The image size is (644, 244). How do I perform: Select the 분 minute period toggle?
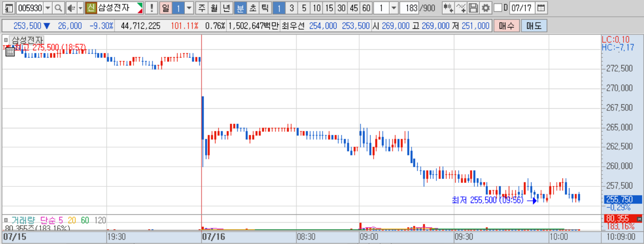coord(240,8)
